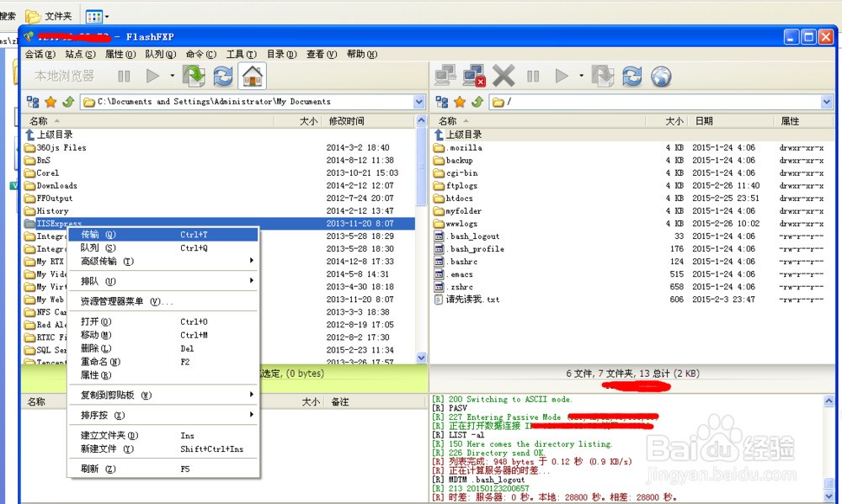Viewport: 842px width, 504px height.
Task: Pause the transfer queue
Action: [122, 76]
